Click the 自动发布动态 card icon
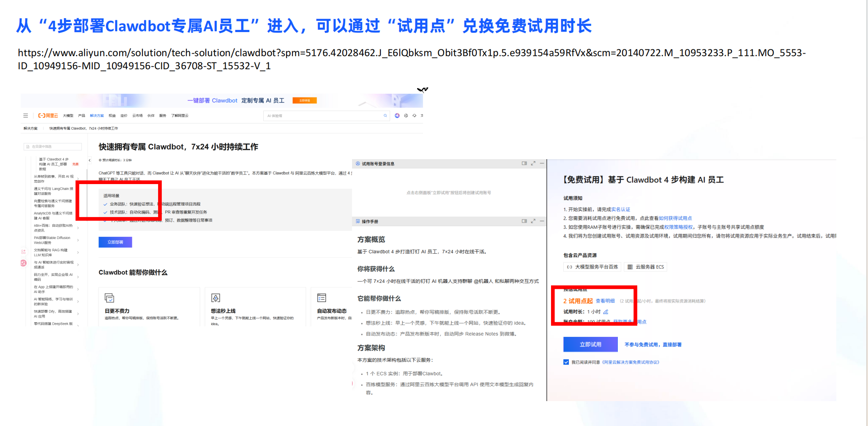Image resolution: width=868 pixels, height=426 pixels. click(x=322, y=298)
